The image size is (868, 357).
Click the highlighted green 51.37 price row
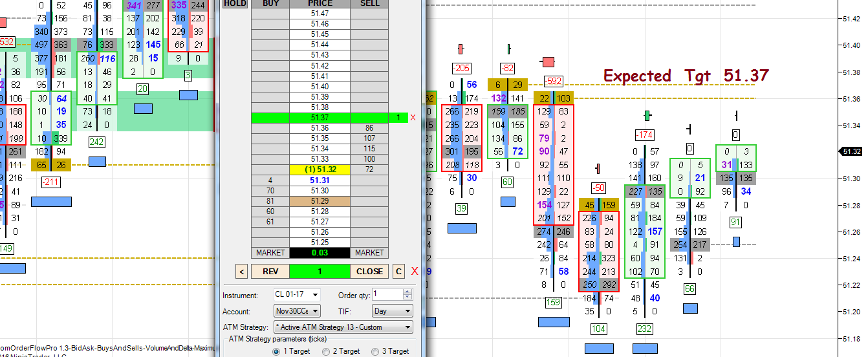tap(320, 118)
